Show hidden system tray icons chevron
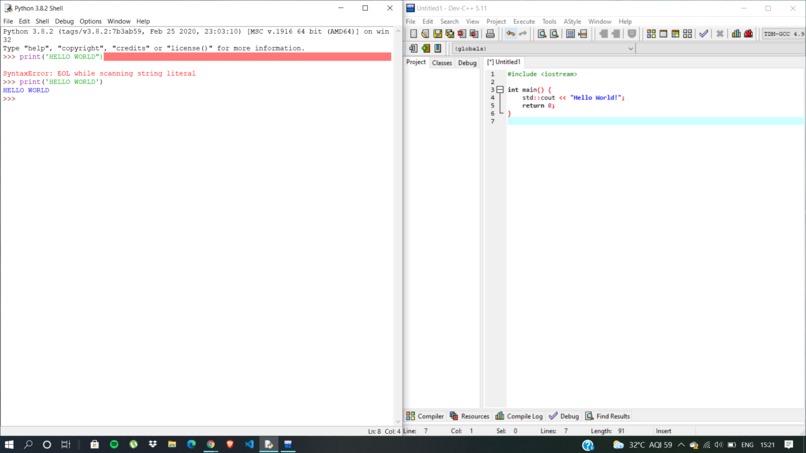The width and height of the screenshot is (806, 453). pos(681,445)
